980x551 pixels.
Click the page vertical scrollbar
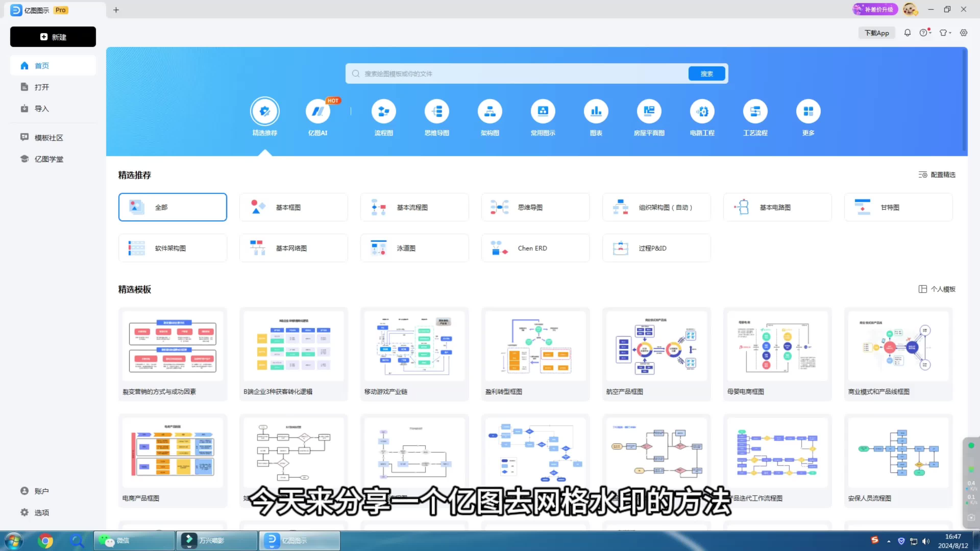click(x=964, y=100)
